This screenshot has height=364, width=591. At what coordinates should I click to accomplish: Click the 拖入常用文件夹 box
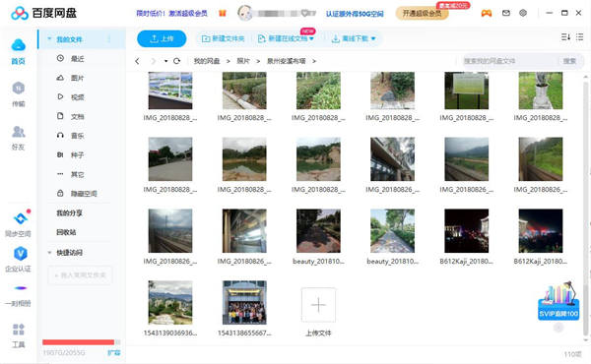click(81, 275)
